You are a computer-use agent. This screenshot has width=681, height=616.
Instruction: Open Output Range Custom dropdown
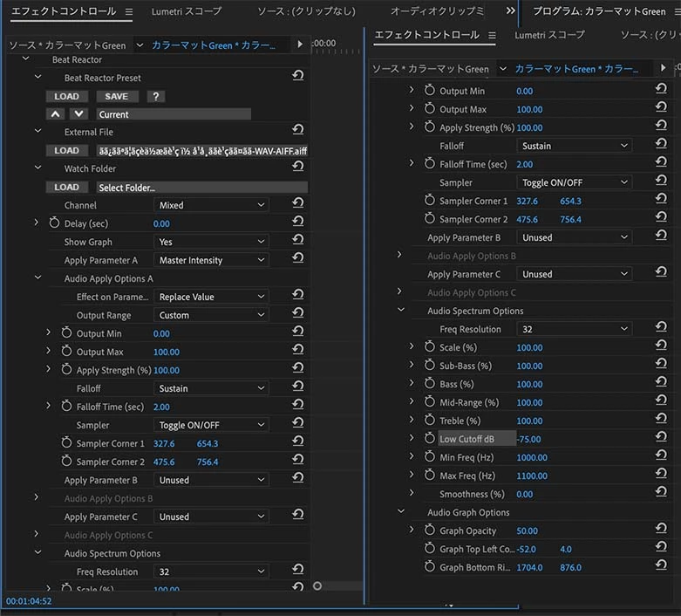[x=211, y=315]
